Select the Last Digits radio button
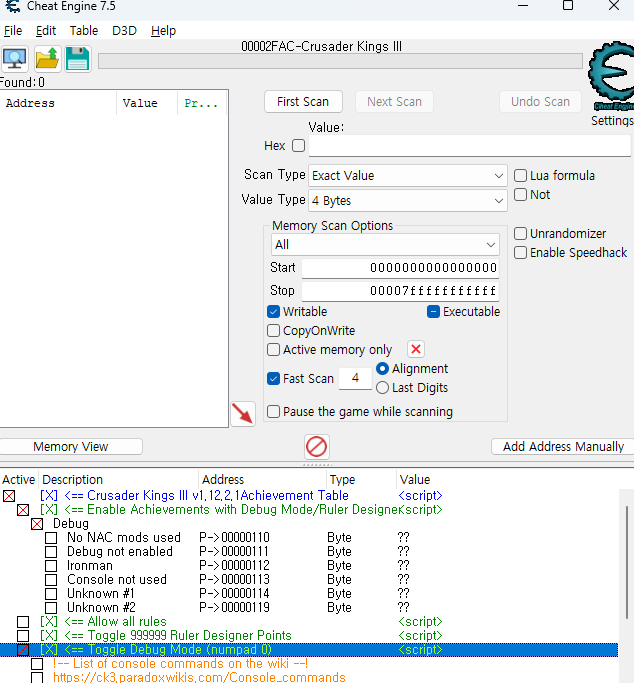Image resolution: width=634 pixels, height=683 pixels. tap(383, 388)
